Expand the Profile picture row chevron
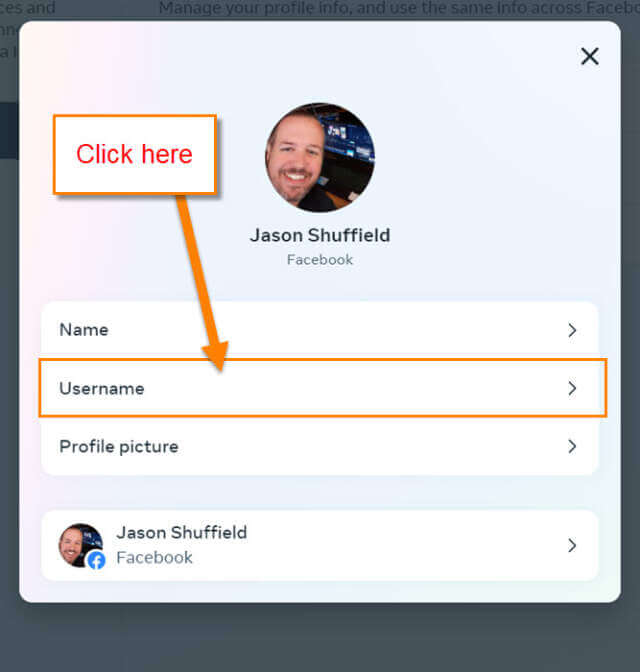This screenshot has width=640, height=672. (572, 447)
